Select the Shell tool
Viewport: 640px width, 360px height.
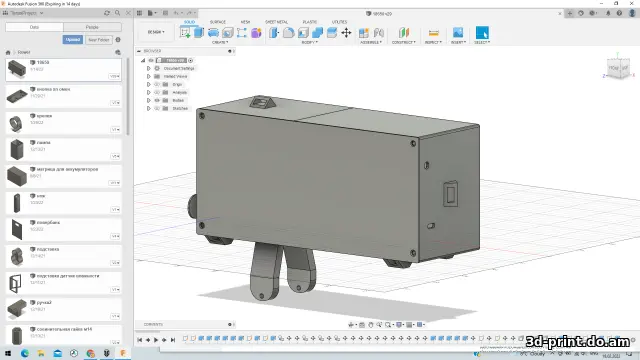coord(303,33)
